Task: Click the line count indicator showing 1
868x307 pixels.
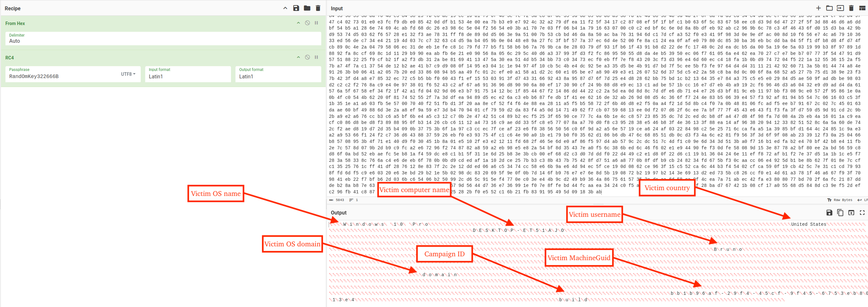Action: tap(353, 200)
